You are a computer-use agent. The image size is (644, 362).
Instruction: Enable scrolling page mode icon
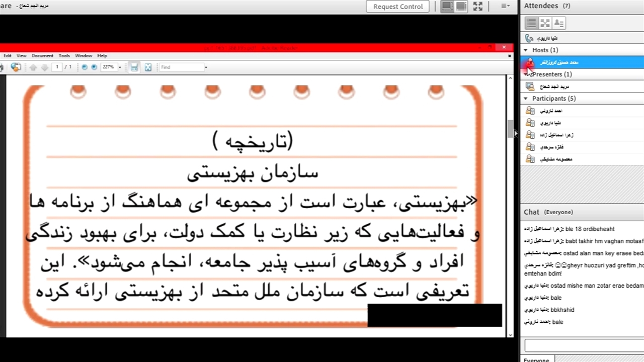pos(134,67)
